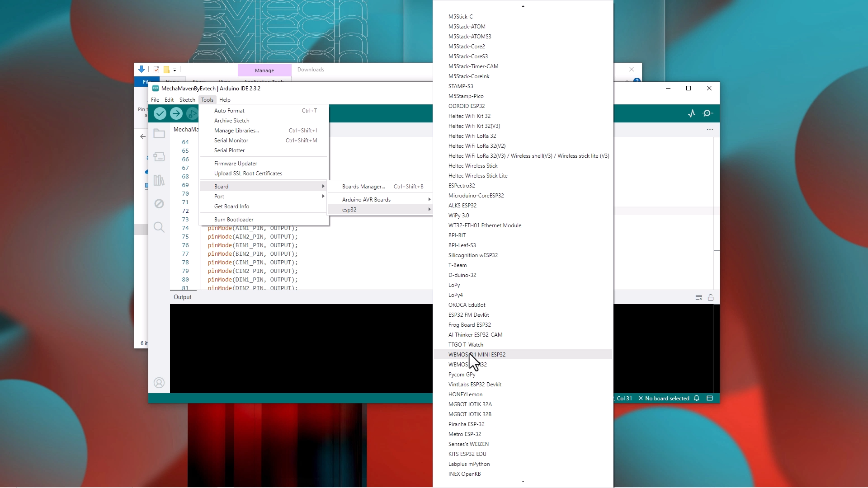This screenshot has height=488, width=868.
Task: Select Upload SSL Root Certificates entry
Action: coord(264,173)
